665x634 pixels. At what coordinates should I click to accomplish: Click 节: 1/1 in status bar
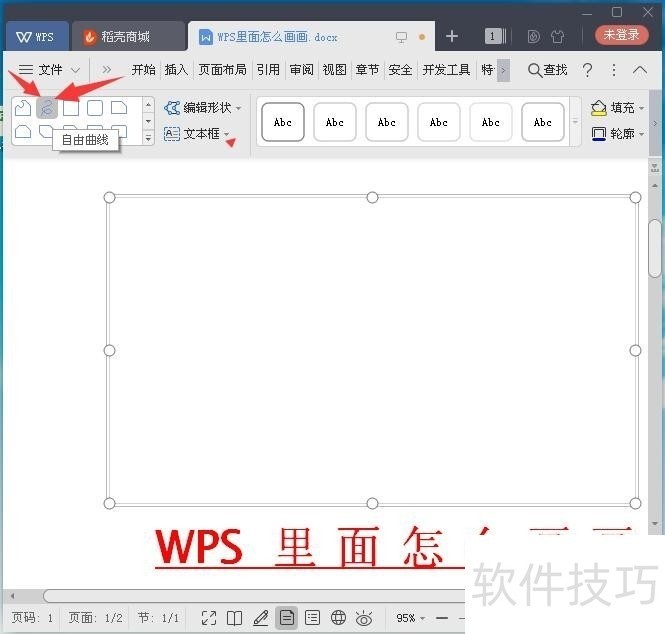coord(158,618)
